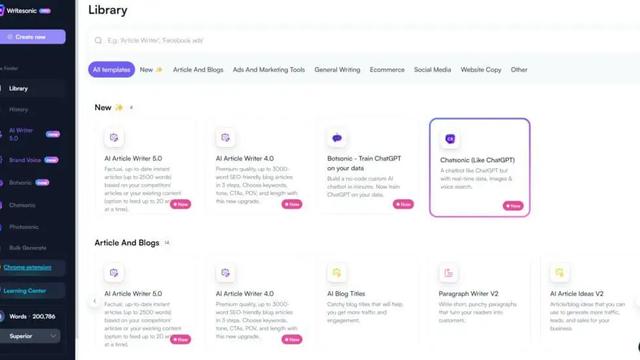
Task: Open History in the sidebar
Action: (x=18, y=109)
